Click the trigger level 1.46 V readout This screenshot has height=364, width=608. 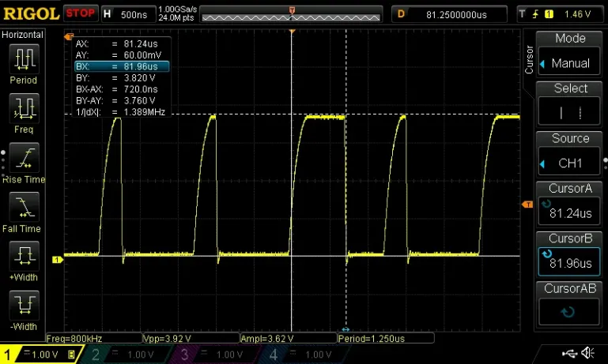pyautogui.click(x=577, y=14)
